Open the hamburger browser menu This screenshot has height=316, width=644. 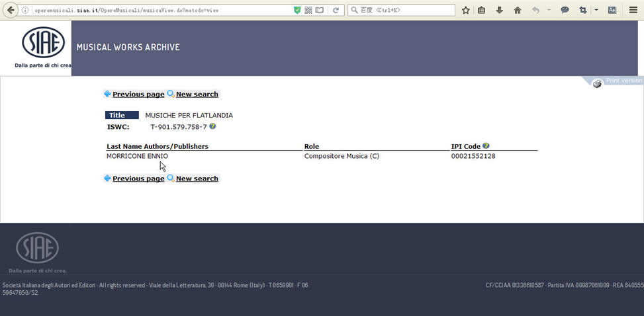coord(633,11)
